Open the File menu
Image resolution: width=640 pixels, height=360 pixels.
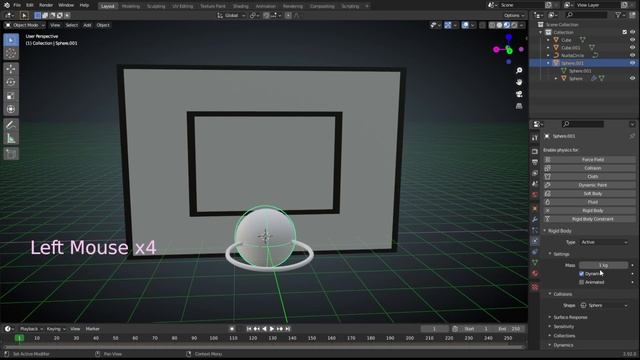tap(17, 5)
